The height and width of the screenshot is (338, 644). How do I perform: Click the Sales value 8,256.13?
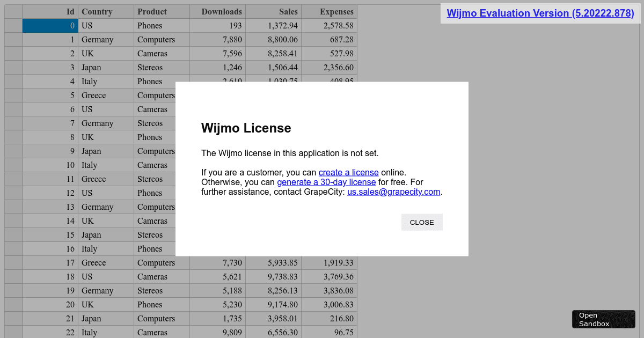(x=274, y=291)
